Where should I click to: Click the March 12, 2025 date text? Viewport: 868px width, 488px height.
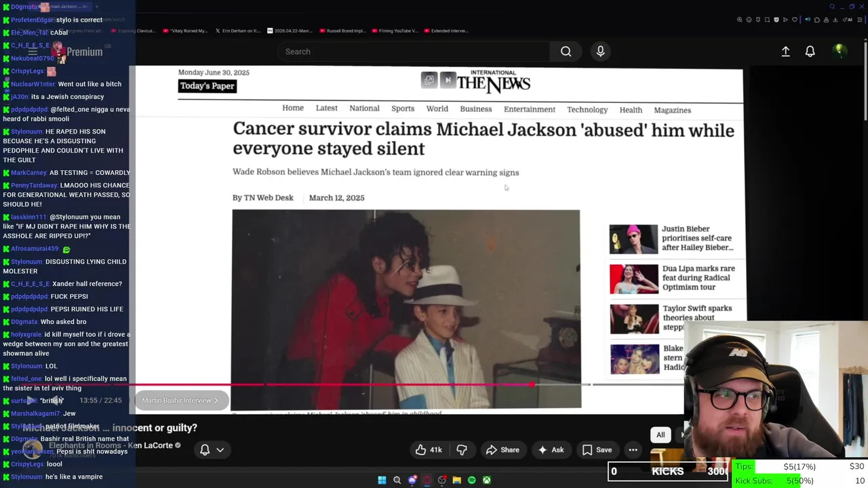point(336,198)
